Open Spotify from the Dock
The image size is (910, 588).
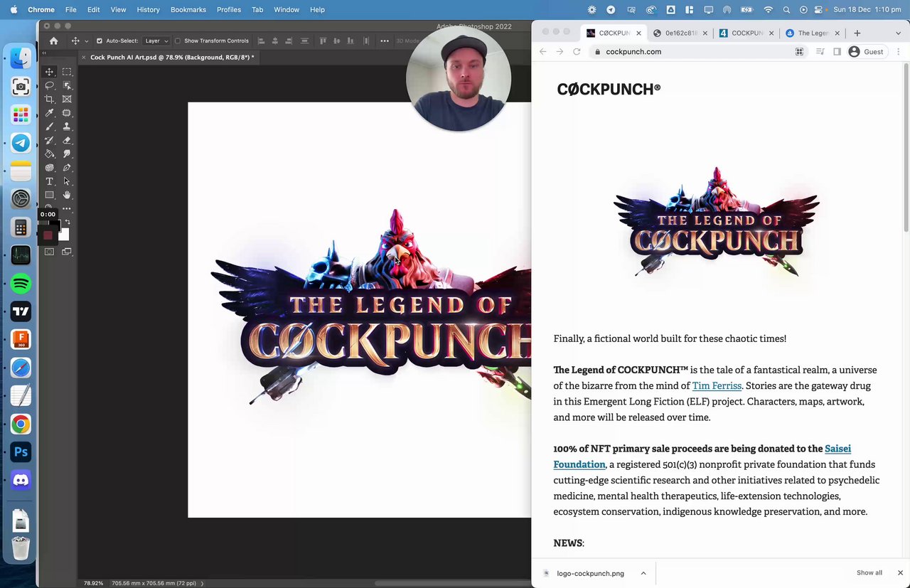point(21,284)
